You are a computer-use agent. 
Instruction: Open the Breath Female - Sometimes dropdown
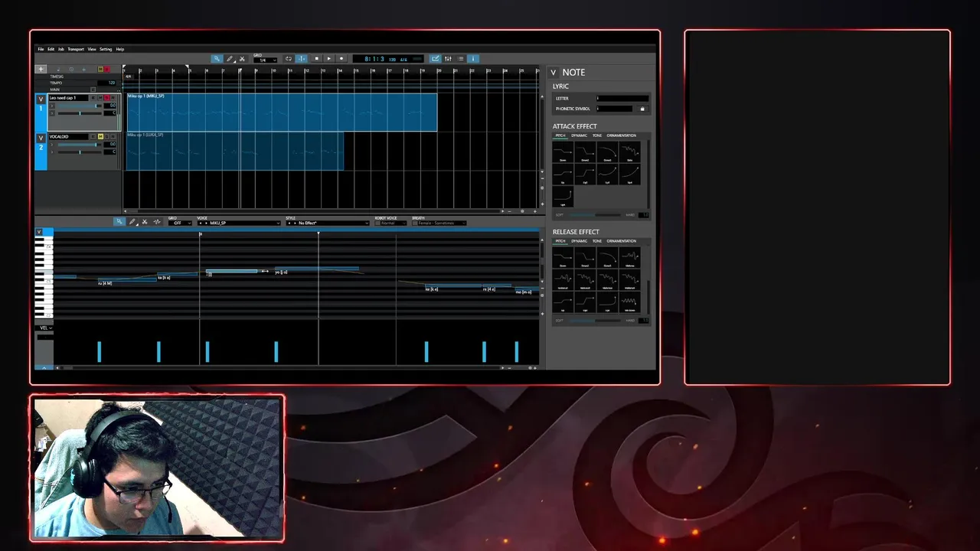click(443, 223)
